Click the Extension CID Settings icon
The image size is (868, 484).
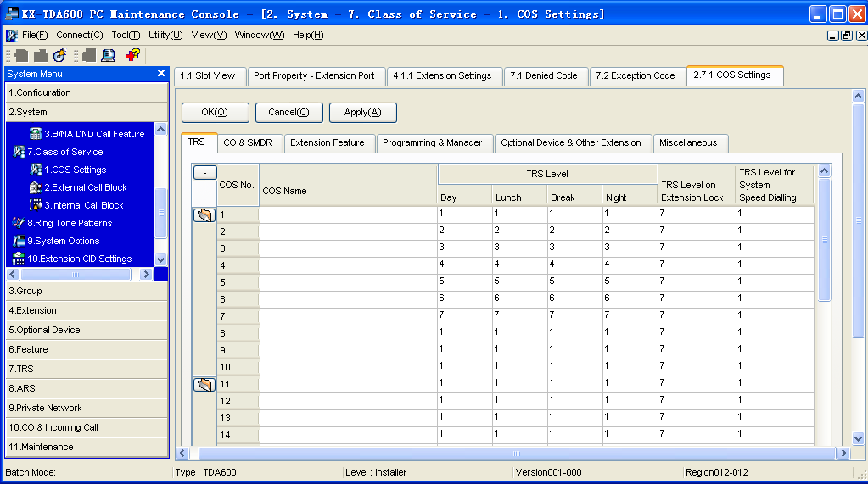(x=19, y=259)
